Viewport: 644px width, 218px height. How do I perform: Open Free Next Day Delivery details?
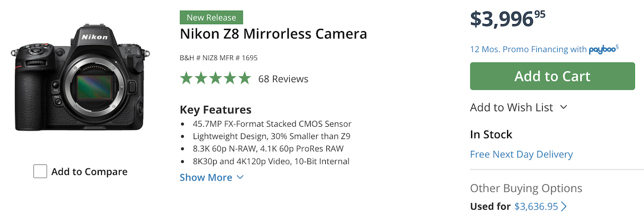pyautogui.click(x=521, y=154)
